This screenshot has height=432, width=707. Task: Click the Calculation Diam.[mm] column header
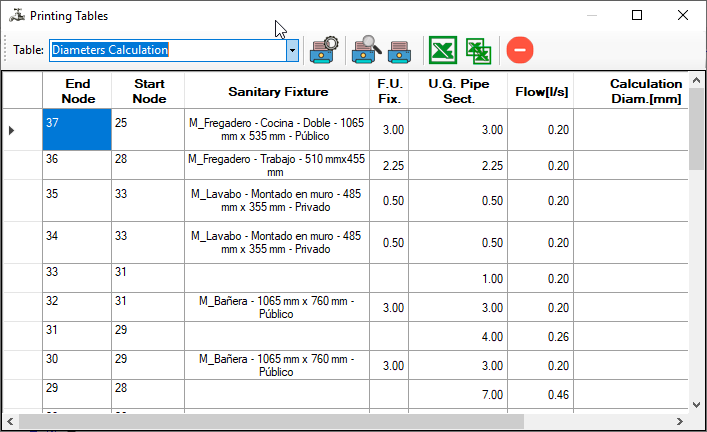click(x=631, y=91)
